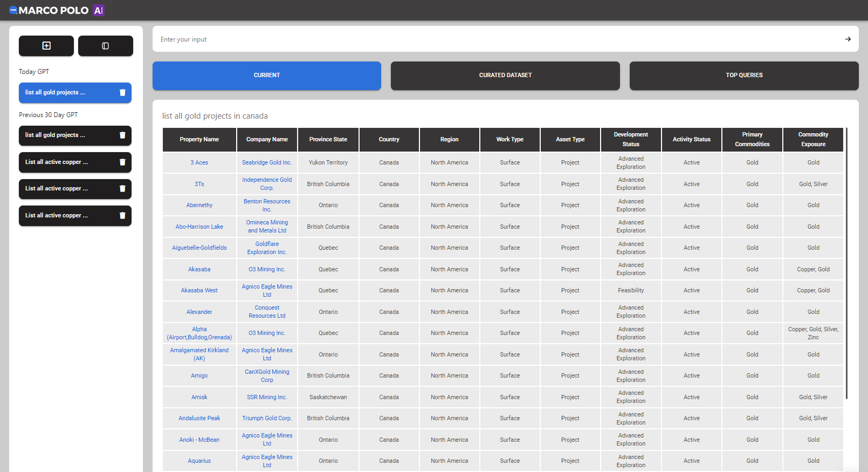Open Alpha (Airport,Bulldog,Orenada) property link
The width and height of the screenshot is (868, 472).
[x=199, y=333]
